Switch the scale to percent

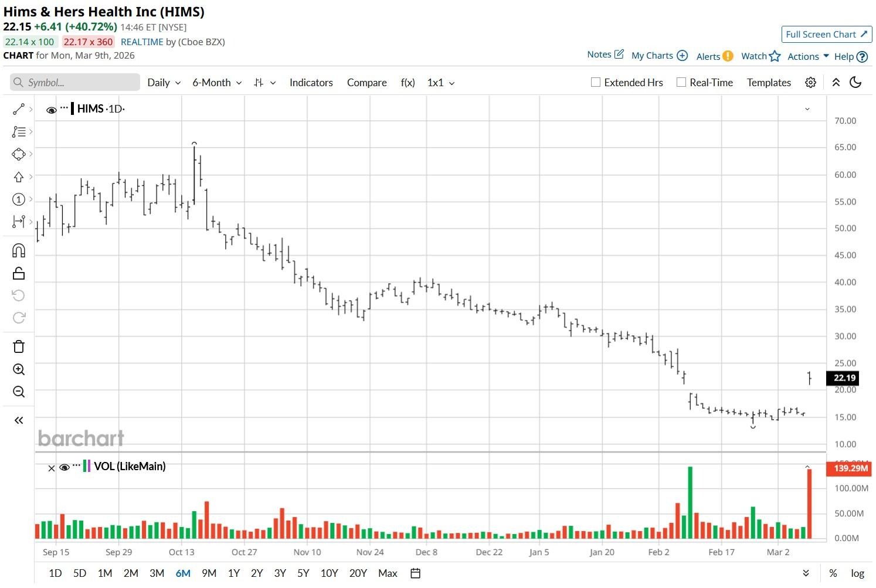(833, 573)
